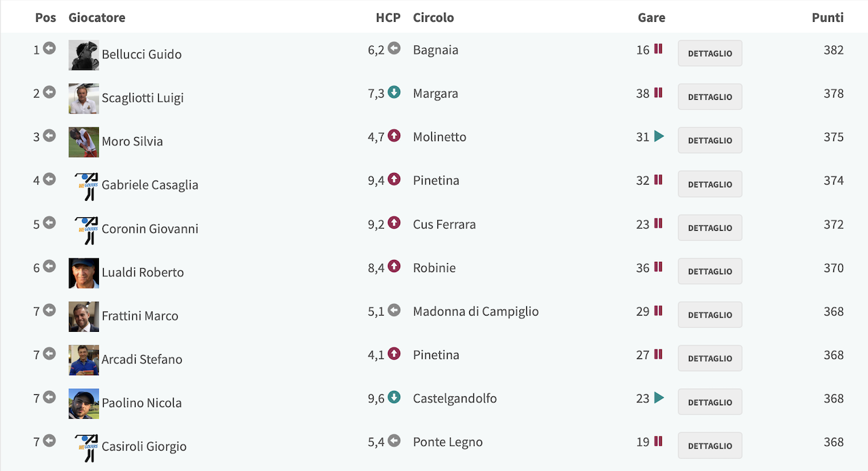
Task: Select player name Scagliotti Luigi
Action: point(142,98)
